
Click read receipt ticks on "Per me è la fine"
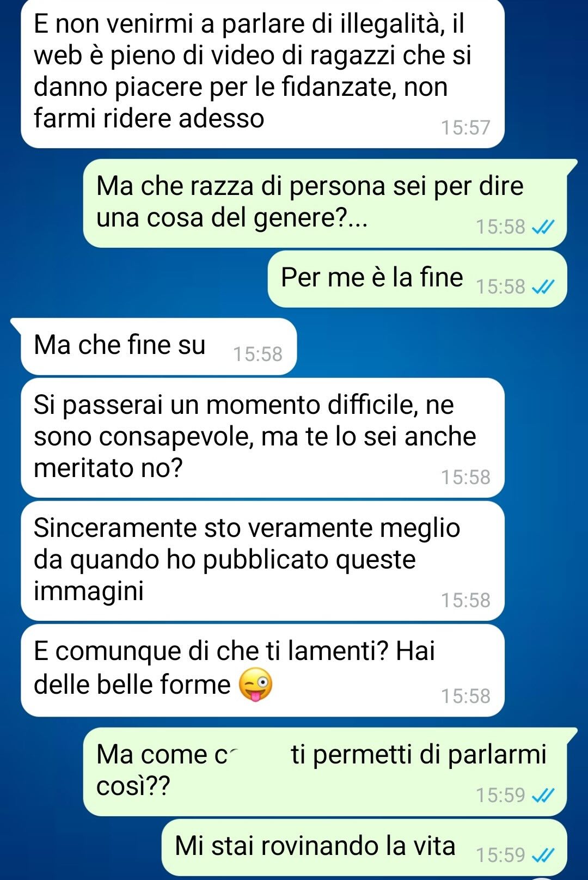coord(543,286)
